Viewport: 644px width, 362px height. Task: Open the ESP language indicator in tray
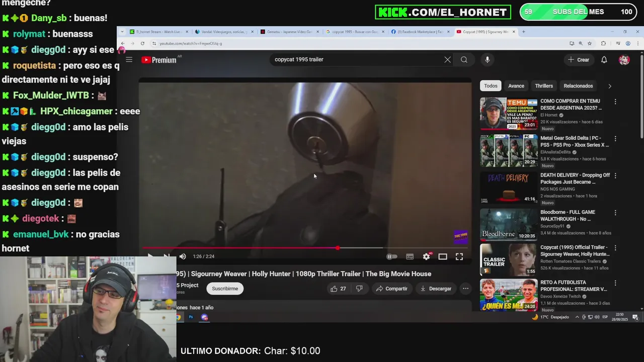click(605, 317)
